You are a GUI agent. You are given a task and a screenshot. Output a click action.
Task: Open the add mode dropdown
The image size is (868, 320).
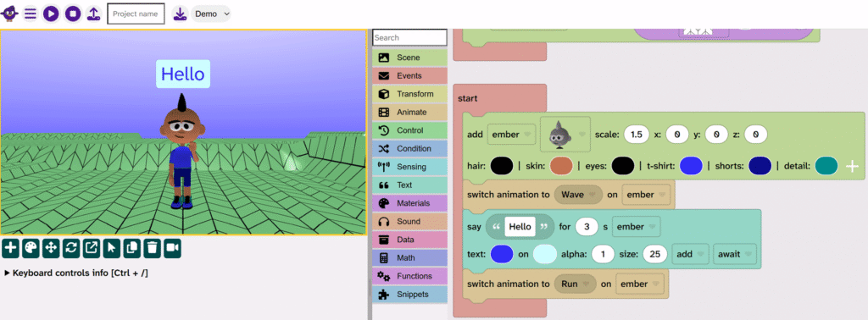[690, 254]
